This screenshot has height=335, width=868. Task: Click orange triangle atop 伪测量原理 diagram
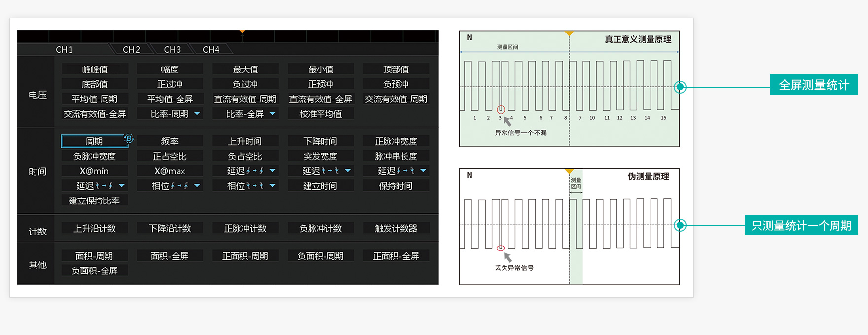[569, 172]
